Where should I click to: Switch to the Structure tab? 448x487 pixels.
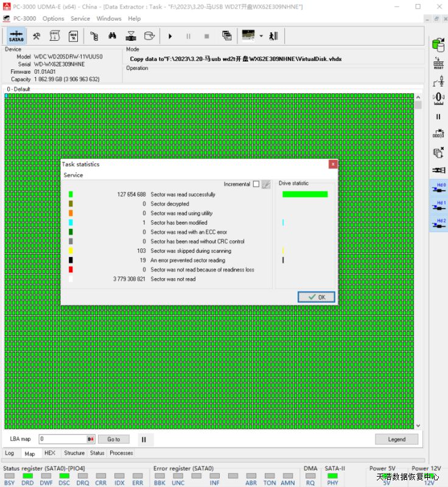[74, 453]
